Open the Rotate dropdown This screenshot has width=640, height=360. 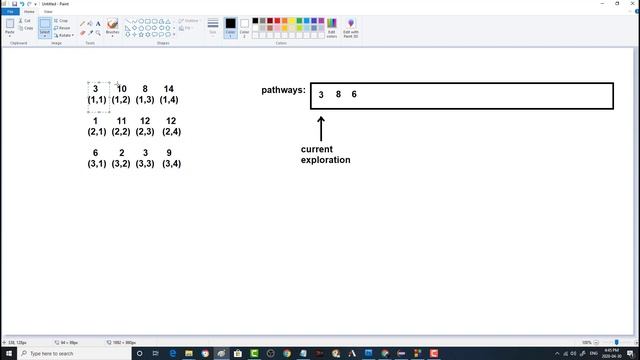point(64,35)
